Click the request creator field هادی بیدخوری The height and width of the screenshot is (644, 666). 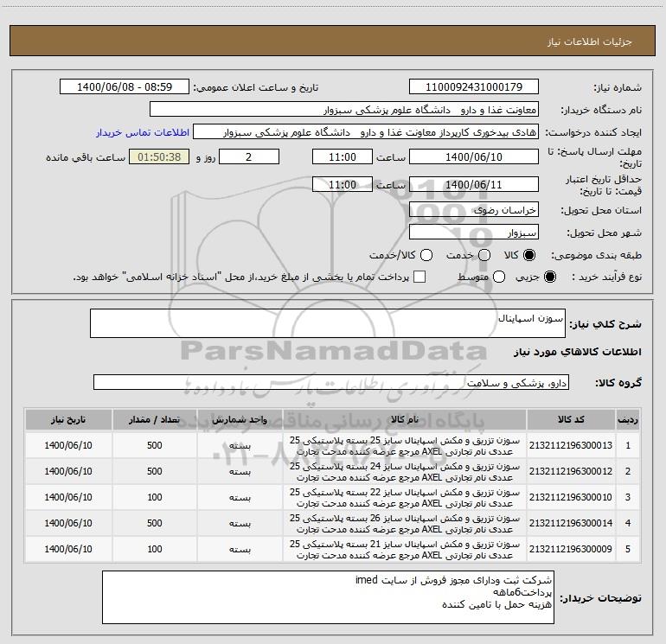366,132
